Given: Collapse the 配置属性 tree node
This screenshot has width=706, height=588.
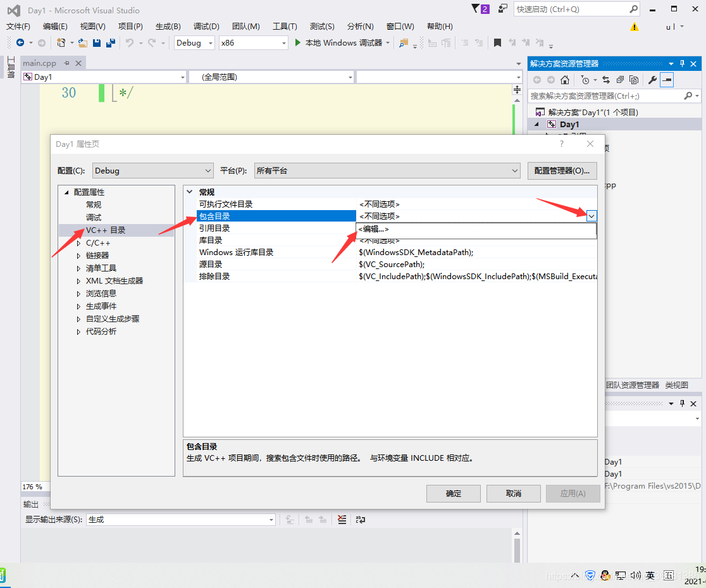Looking at the screenshot, I should (x=66, y=192).
